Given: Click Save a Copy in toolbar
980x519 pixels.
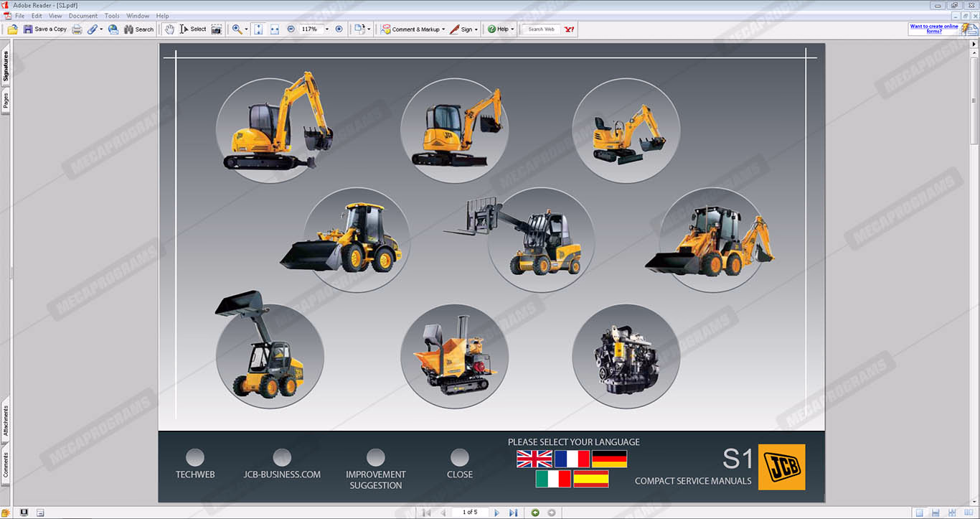Looking at the screenshot, I should click(45, 29).
